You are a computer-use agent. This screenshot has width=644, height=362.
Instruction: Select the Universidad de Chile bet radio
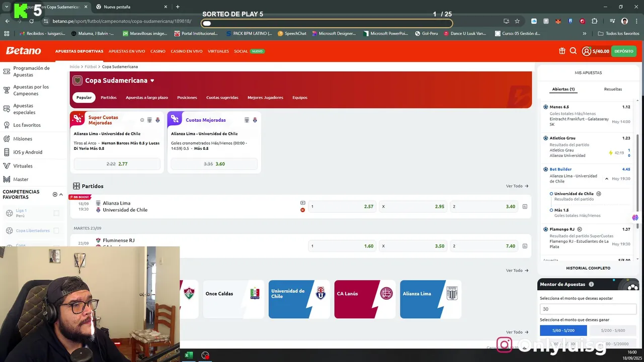(x=551, y=194)
